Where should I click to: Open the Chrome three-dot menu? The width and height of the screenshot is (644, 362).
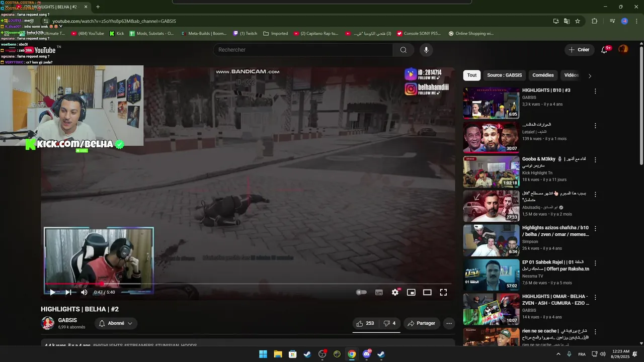(636, 21)
